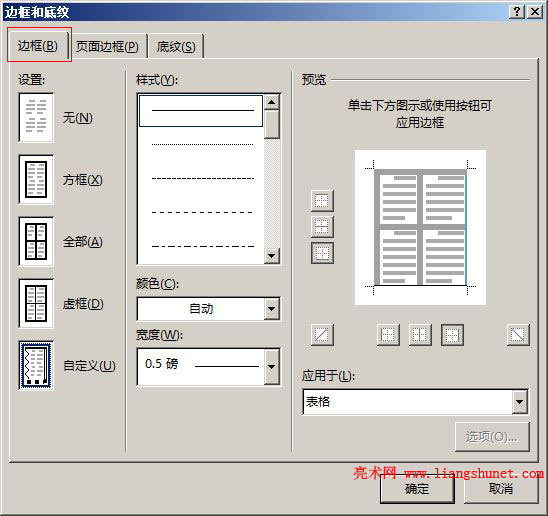Click the 自动 color value field
This screenshot has width=548, height=516.
[x=201, y=309]
